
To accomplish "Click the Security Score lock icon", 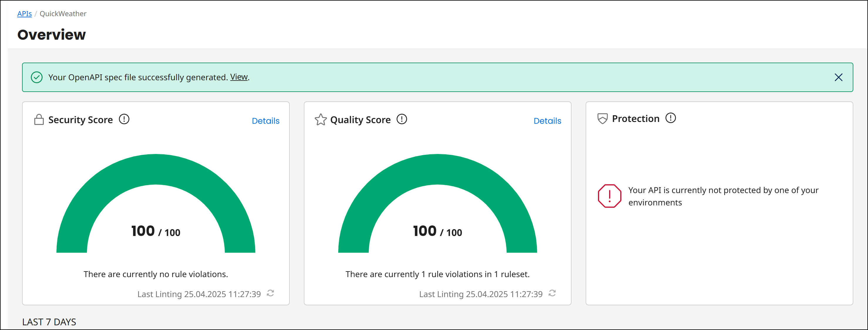I will coord(39,119).
